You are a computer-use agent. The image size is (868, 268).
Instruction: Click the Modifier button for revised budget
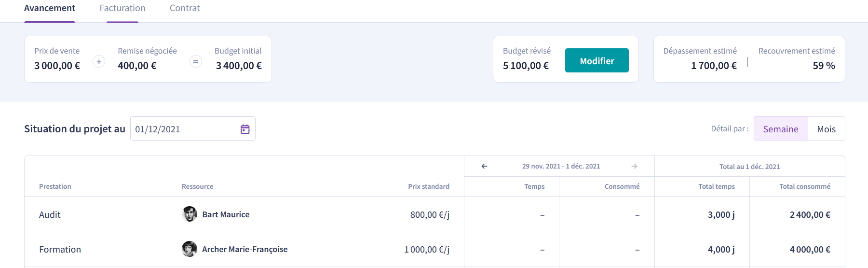tap(597, 60)
